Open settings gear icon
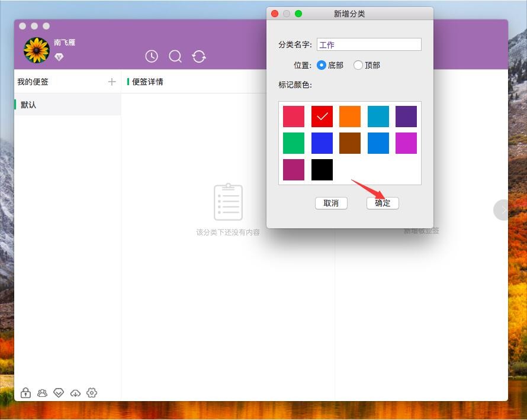 click(x=92, y=393)
